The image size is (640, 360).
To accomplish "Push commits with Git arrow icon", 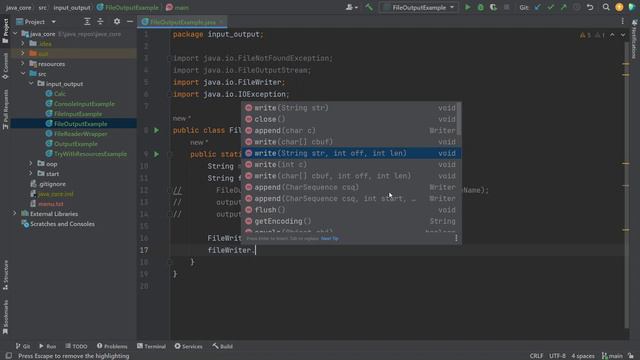I will [564, 7].
